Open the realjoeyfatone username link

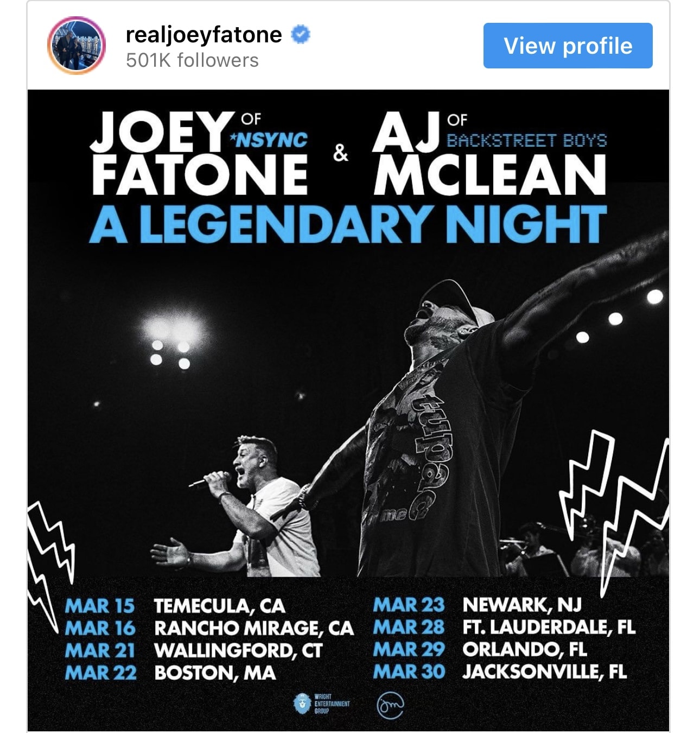click(x=203, y=35)
